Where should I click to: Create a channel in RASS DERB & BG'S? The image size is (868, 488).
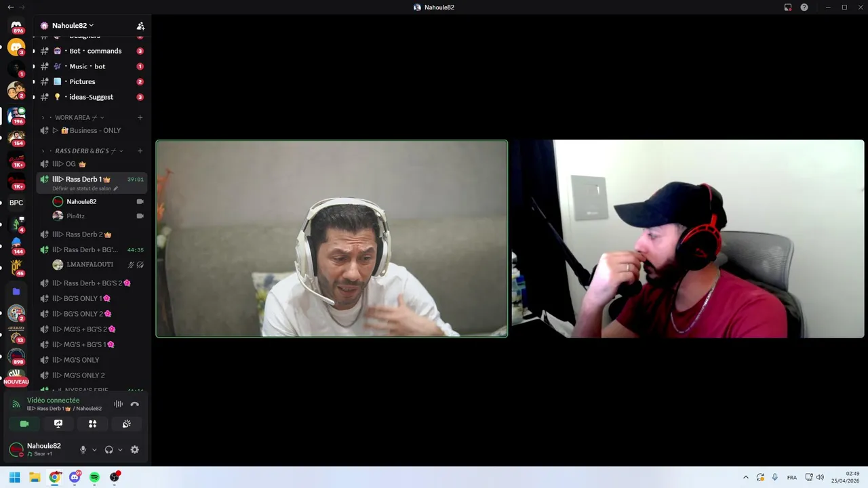pyautogui.click(x=140, y=150)
